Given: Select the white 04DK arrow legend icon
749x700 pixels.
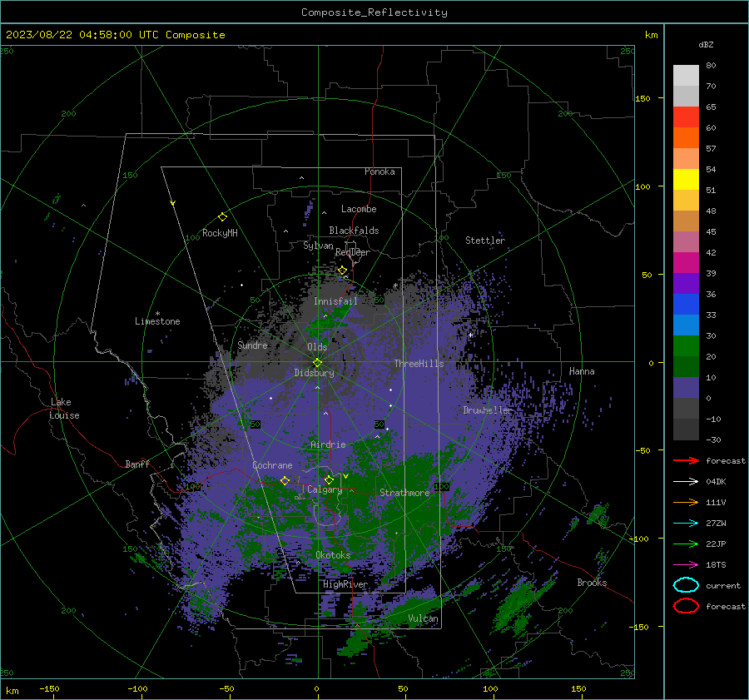Looking at the screenshot, I should (686, 481).
